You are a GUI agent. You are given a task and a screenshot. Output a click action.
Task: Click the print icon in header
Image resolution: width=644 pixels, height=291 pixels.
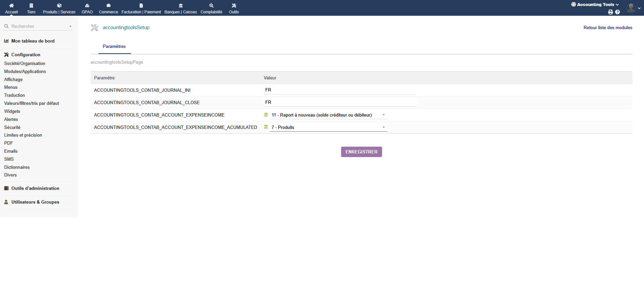[x=610, y=12]
